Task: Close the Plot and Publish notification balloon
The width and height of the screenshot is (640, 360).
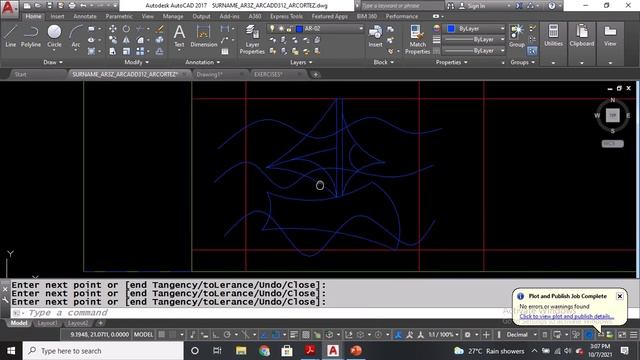Action: pyautogui.click(x=620, y=296)
